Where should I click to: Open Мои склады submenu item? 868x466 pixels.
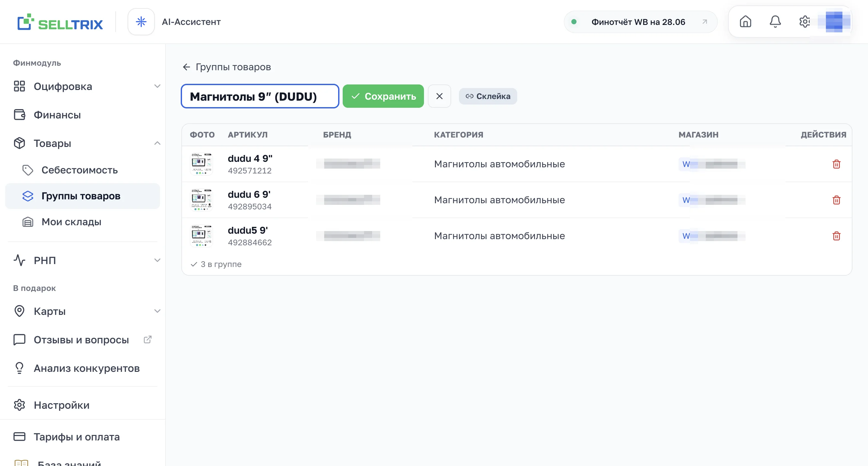tap(83, 222)
